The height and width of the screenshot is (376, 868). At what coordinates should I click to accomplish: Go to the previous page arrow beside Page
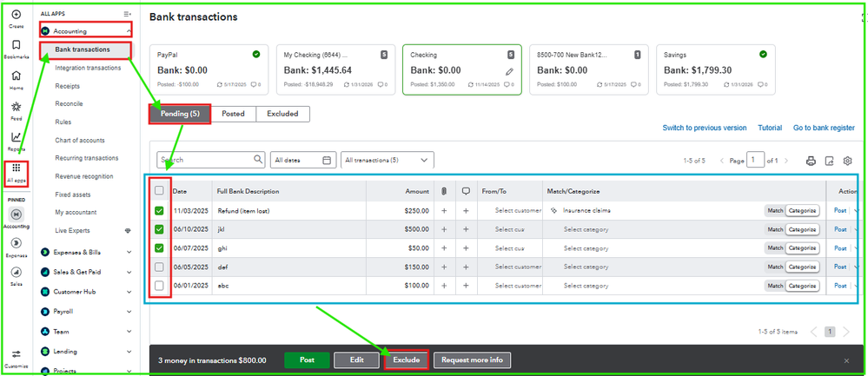pyautogui.click(x=722, y=161)
